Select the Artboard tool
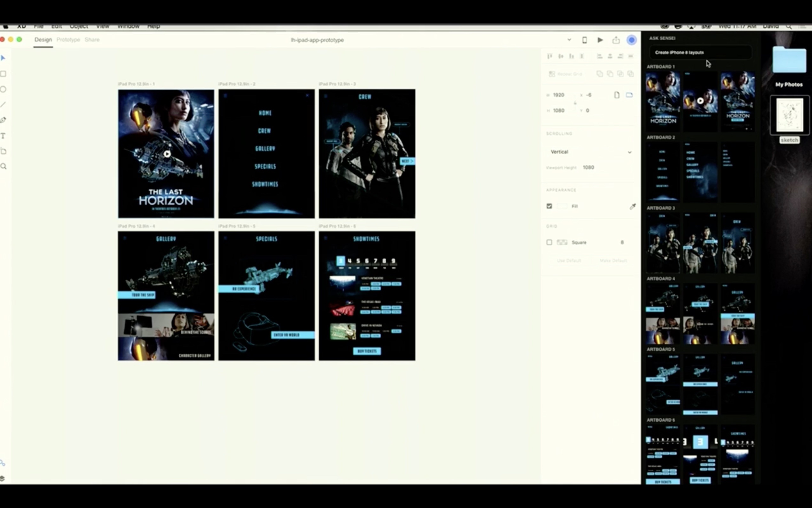812x508 pixels. click(x=3, y=151)
